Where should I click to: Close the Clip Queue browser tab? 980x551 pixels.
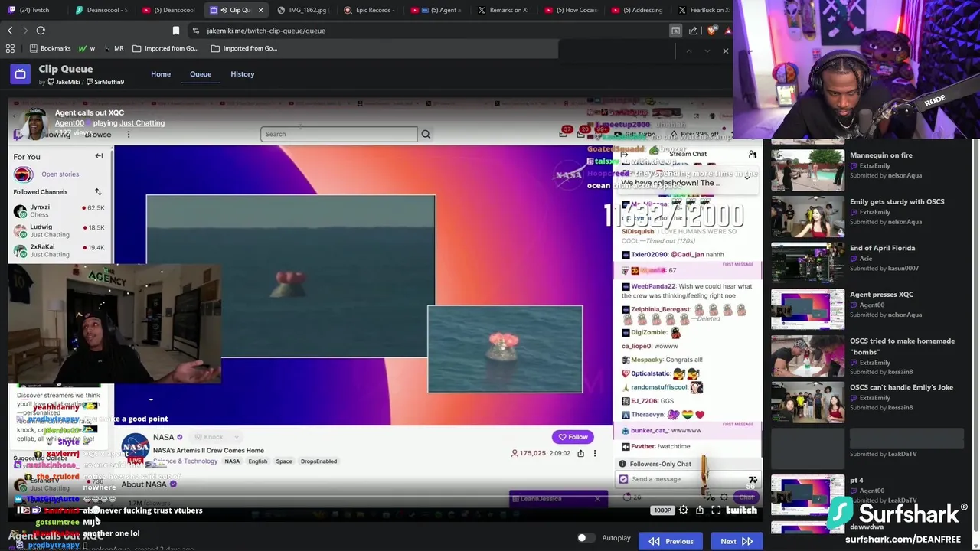pos(260,10)
